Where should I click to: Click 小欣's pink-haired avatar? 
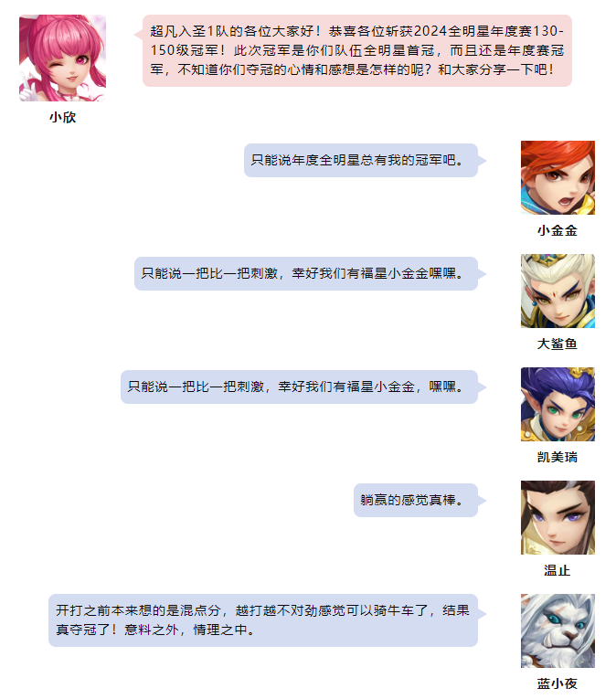62,58
